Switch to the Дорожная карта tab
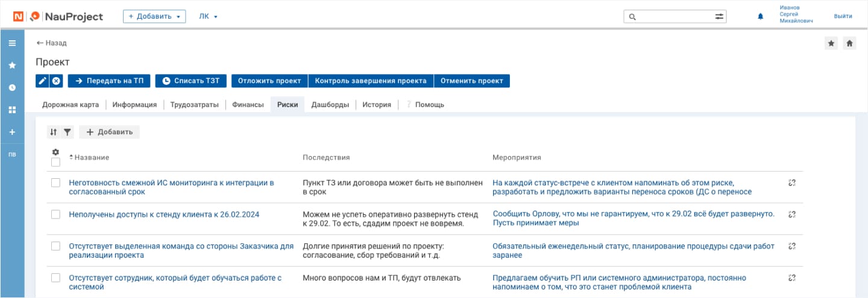 pyautogui.click(x=71, y=105)
